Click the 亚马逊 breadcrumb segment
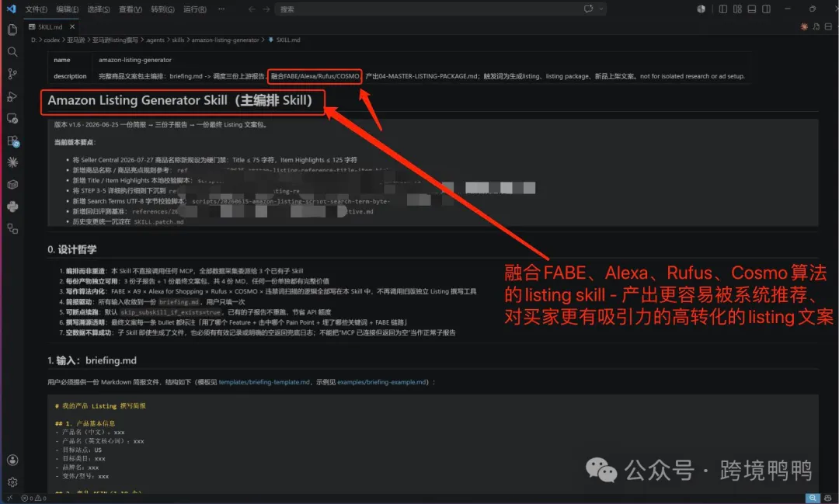The height and width of the screenshot is (504, 839). [x=76, y=40]
